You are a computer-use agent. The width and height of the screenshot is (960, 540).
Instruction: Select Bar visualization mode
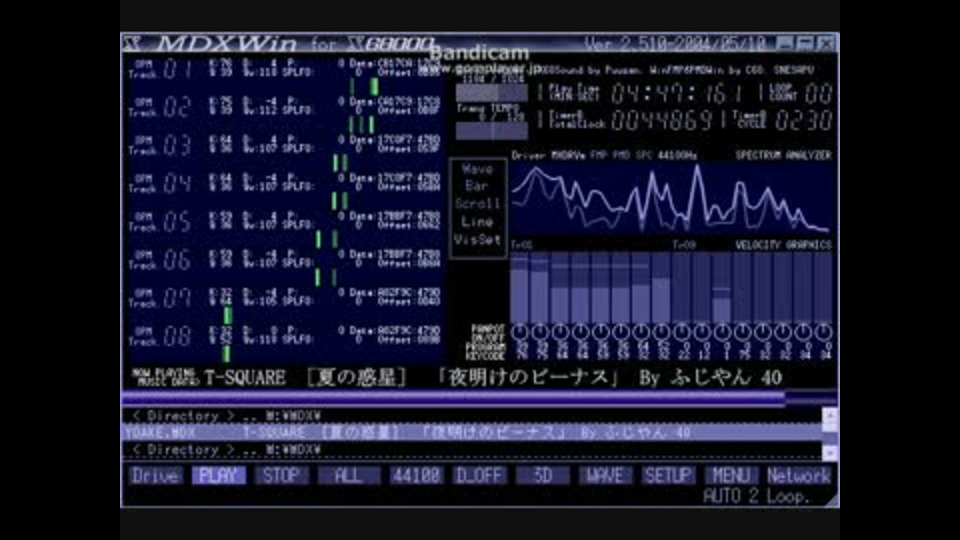point(478,186)
